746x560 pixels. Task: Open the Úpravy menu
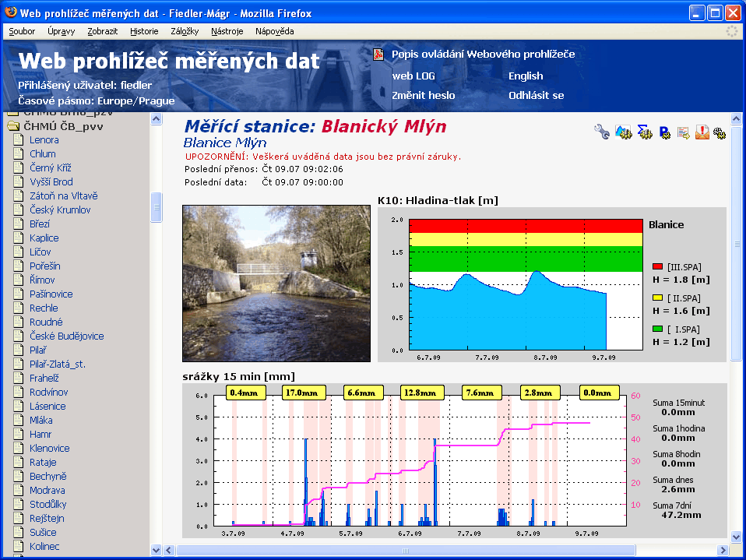[x=62, y=31]
